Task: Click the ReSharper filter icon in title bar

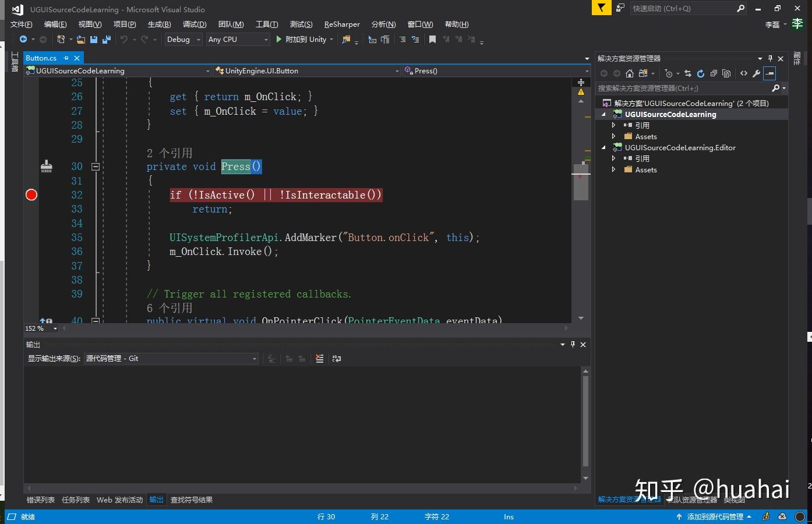Action: (x=601, y=8)
